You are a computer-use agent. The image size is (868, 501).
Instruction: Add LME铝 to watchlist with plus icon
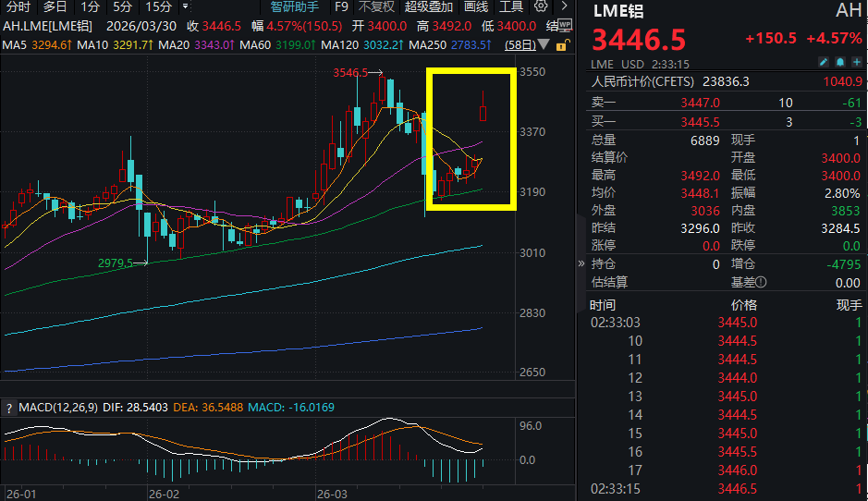pos(856,62)
